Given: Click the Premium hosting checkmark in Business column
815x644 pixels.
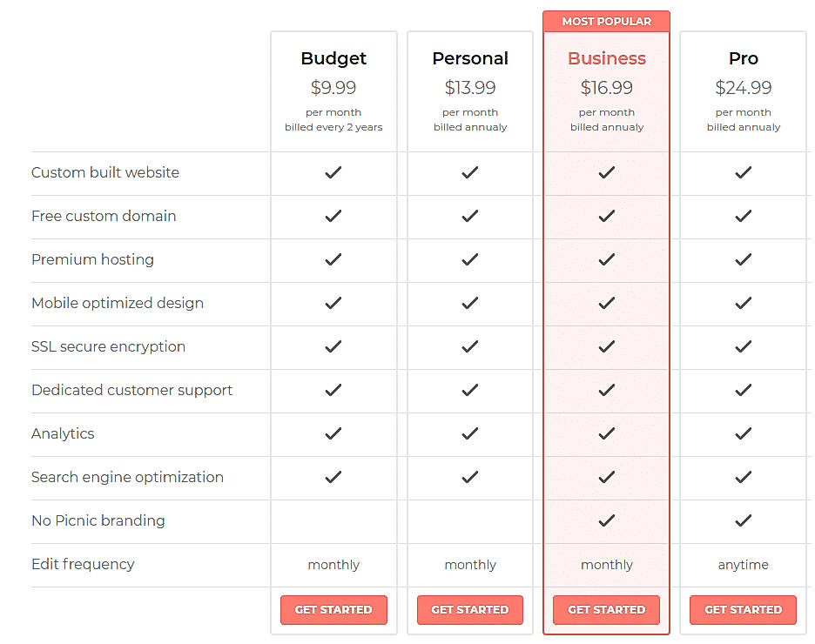Looking at the screenshot, I should click(x=606, y=259).
